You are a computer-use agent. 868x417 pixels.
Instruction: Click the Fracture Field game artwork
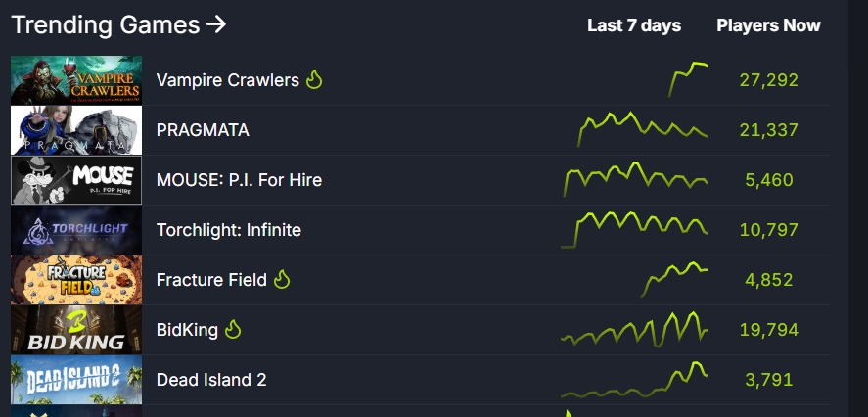(76, 280)
